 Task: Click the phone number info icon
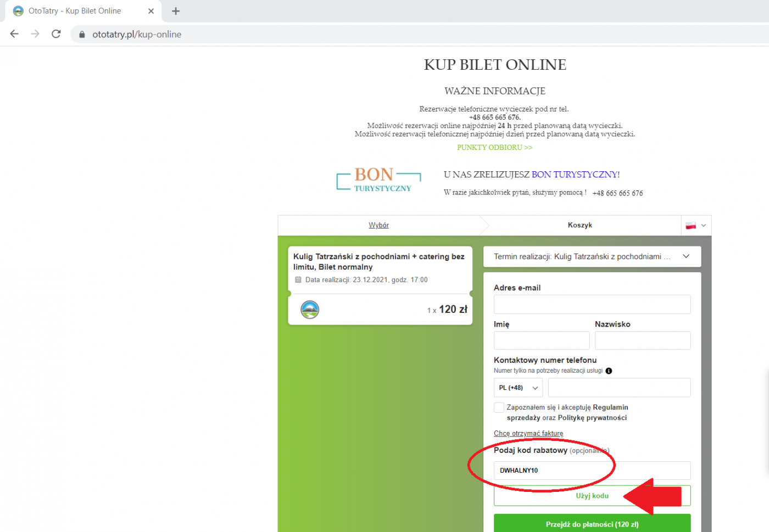pos(609,371)
